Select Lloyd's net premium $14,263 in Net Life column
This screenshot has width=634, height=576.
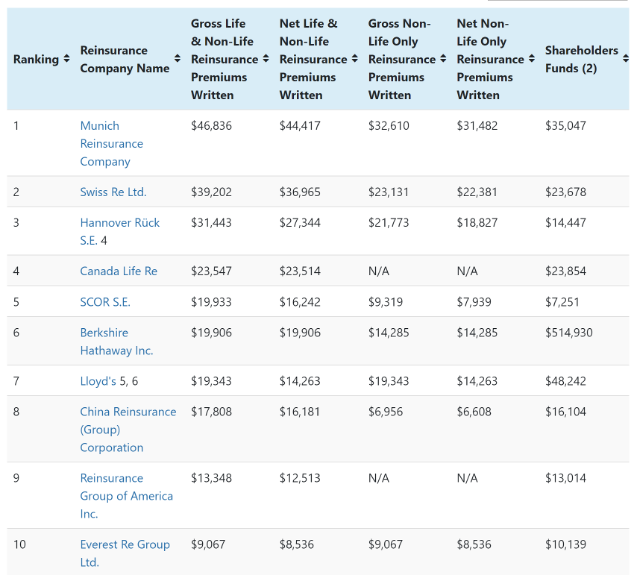tap(300, 381)
